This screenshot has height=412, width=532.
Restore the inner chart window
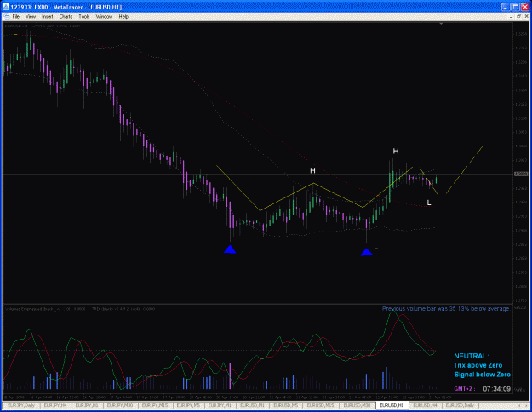[518, 17]
